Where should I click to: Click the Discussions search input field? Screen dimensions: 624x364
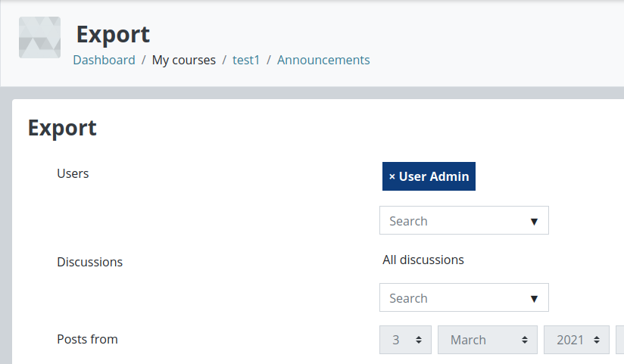pos(464,297)
